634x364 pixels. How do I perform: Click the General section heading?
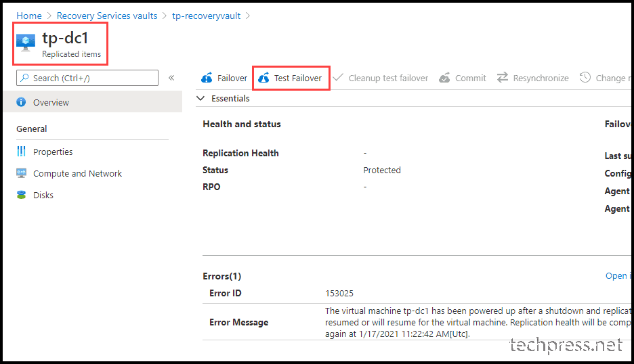coord(32,129)
